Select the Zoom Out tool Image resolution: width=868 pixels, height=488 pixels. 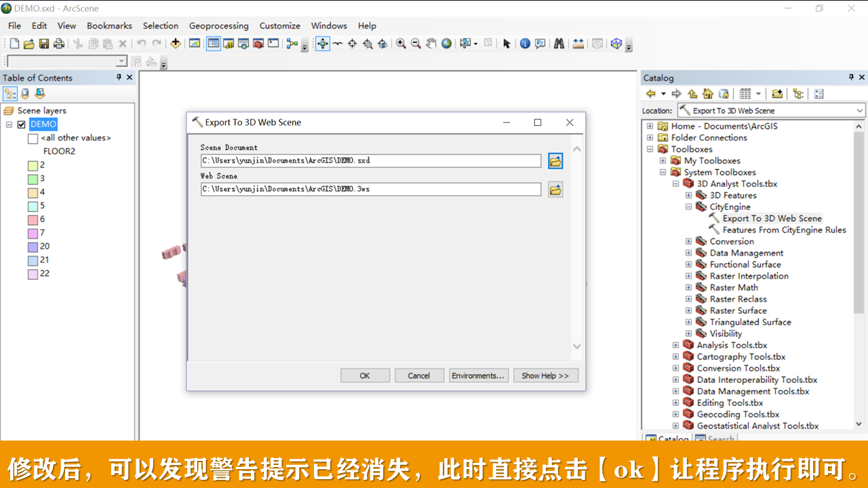416,43
